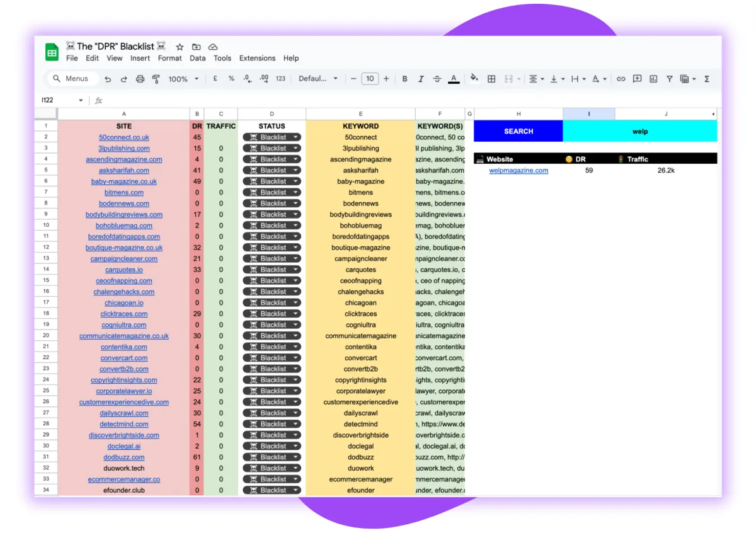Star the DPR Blacklist spreadsheet
The height and width of the screenshot is (533, 756).
tap(180, 47)
